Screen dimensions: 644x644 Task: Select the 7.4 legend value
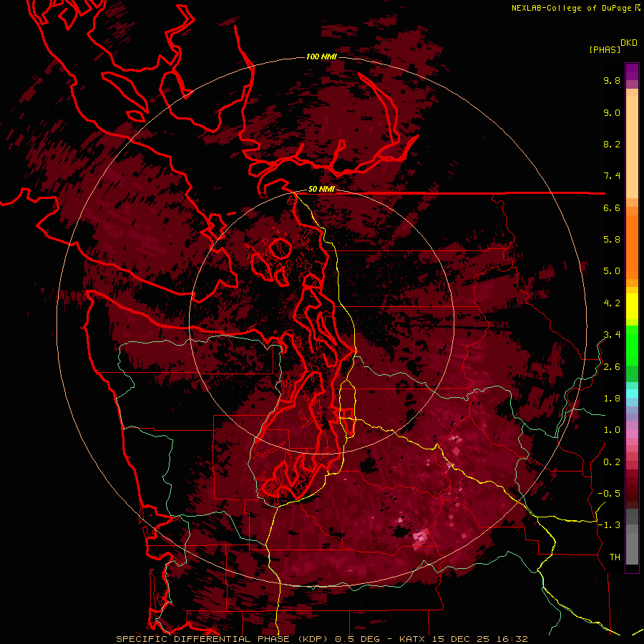tap(612, 176)
